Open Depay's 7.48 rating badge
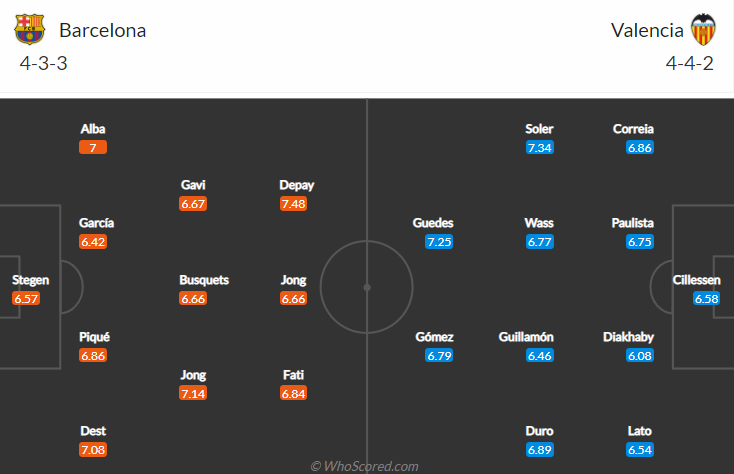 tap(293, 203)
